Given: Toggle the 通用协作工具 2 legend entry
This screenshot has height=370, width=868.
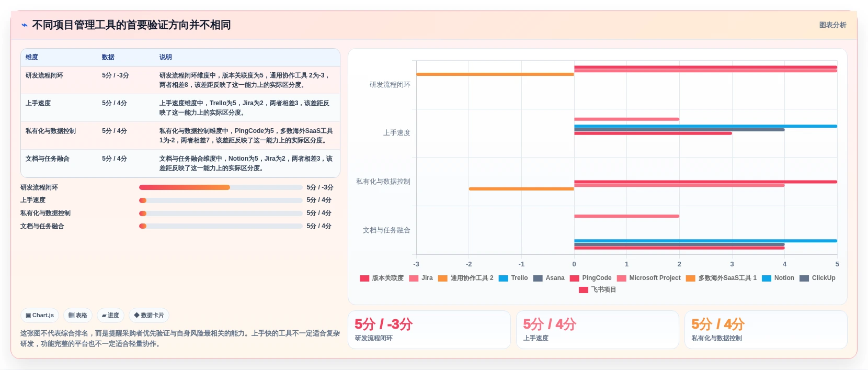Looking at the screenshot, I should click(x=466, y=278).
